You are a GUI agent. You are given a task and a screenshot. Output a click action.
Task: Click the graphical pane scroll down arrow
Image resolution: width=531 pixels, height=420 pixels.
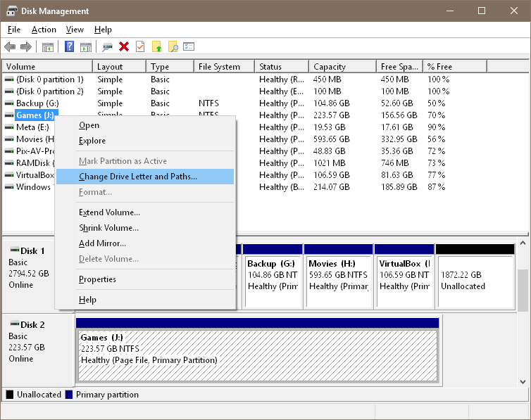[523, 382]
